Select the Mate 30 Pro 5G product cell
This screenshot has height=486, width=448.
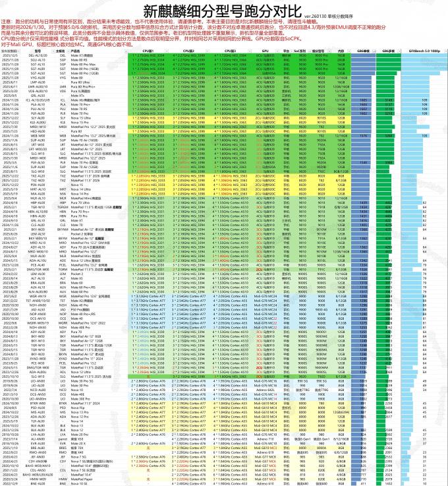[82, 381]
